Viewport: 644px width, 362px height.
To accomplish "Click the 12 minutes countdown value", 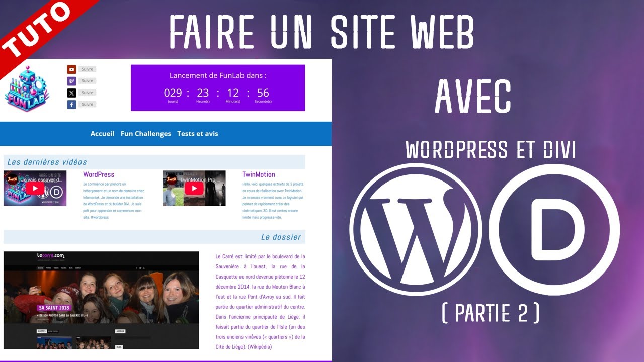I will (233, 93).
